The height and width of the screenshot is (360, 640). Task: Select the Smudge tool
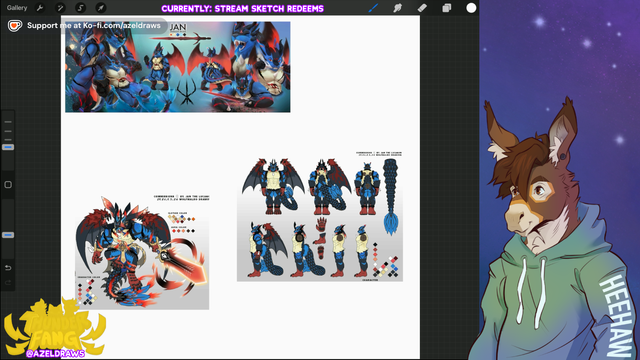[x=398, y=8]
